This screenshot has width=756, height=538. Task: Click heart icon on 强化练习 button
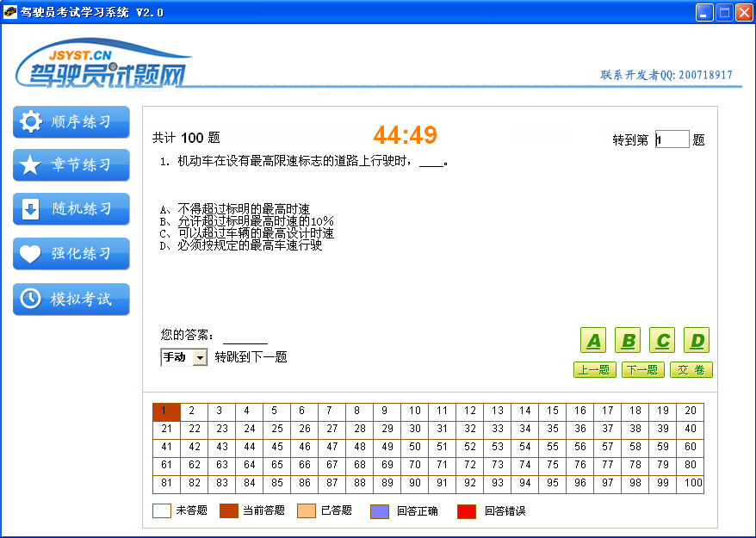(30, 254)
